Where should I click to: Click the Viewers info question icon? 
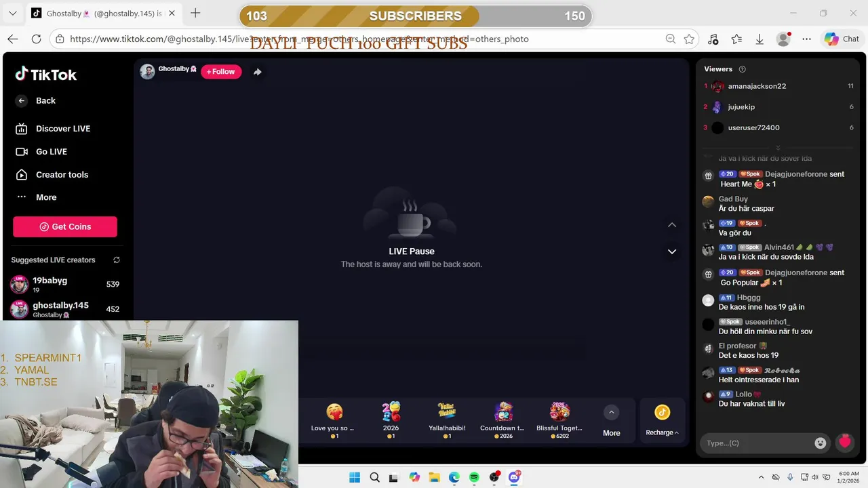coord(742,69)
